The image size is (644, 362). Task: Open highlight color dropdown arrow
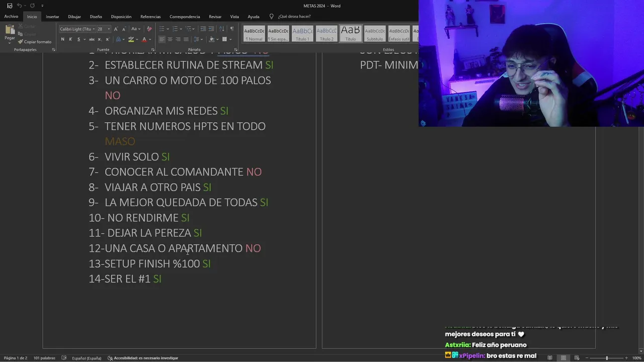[137, 39]
